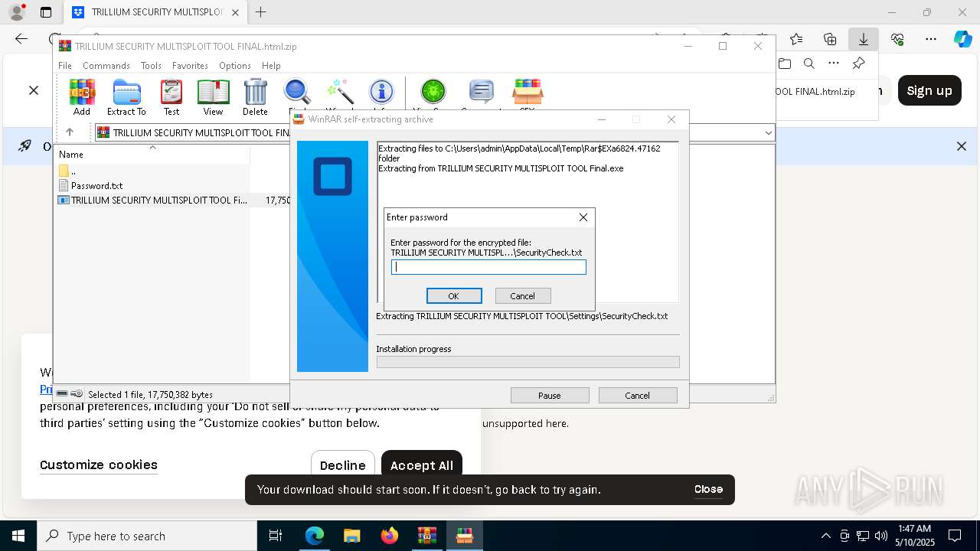Confirm password with OK button
The width and height of the screenshot is (980, 551).
point(454,296)
